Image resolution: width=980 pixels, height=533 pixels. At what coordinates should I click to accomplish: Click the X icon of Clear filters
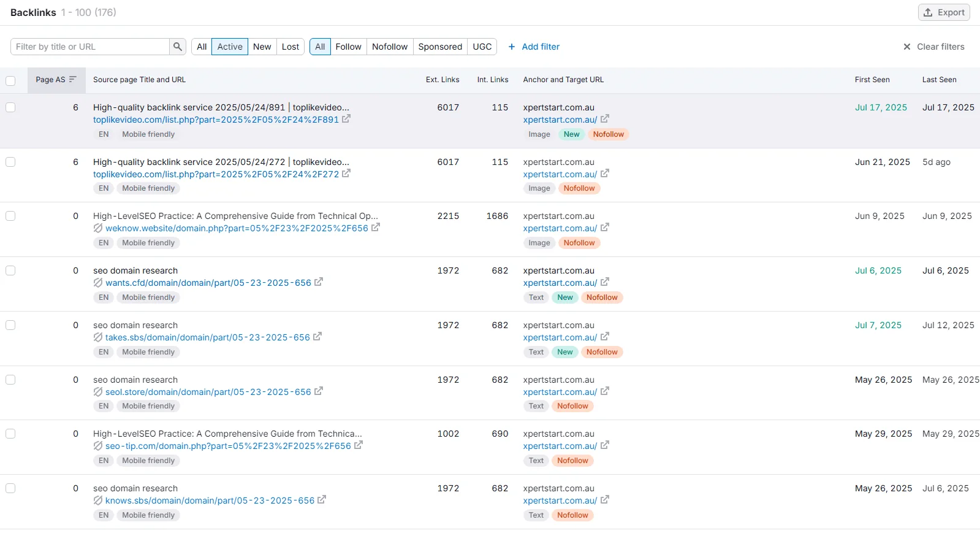[907, 47]
